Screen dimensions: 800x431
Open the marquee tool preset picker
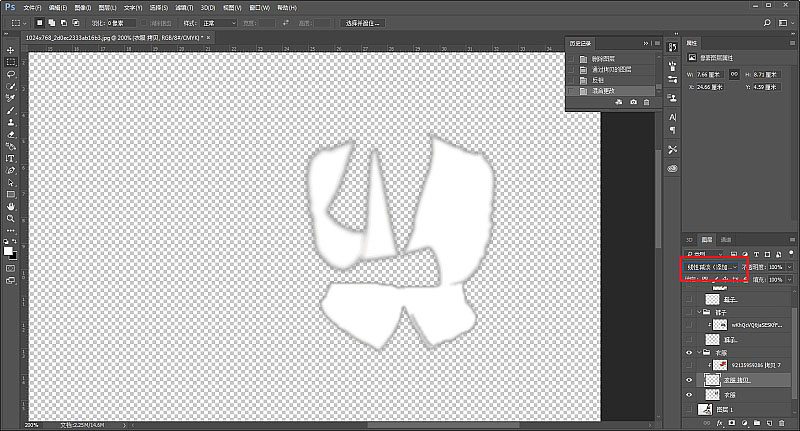pos(18,23)
